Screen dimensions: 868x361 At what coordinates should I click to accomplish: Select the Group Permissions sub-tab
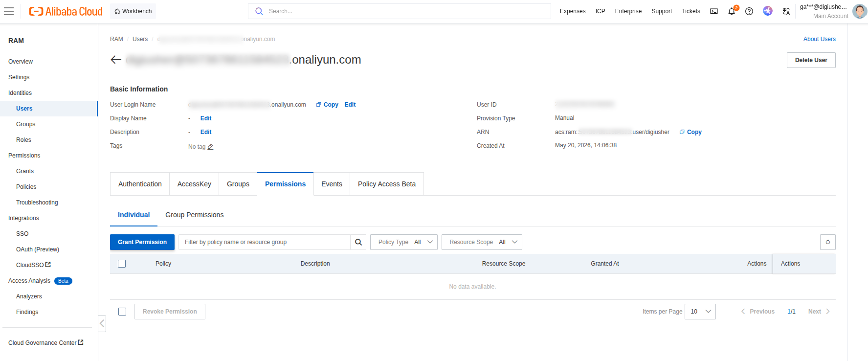pos(195,215)
